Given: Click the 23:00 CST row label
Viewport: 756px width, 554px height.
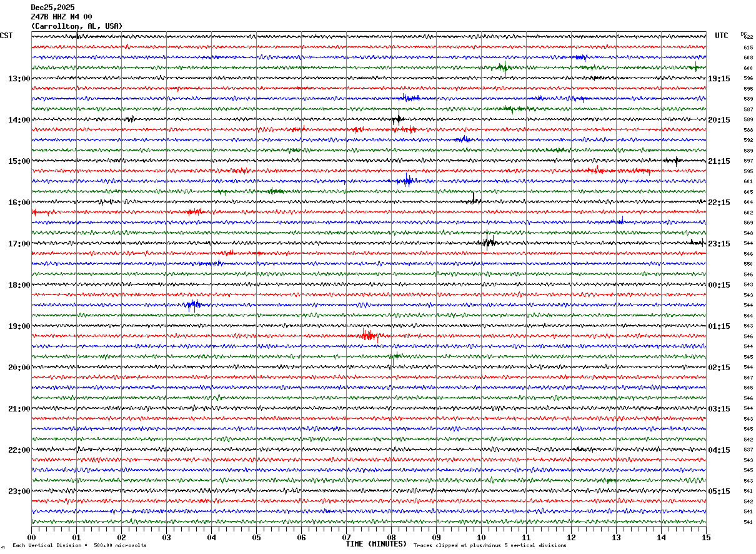Looking at the screenshot, I should pos(19,491).
